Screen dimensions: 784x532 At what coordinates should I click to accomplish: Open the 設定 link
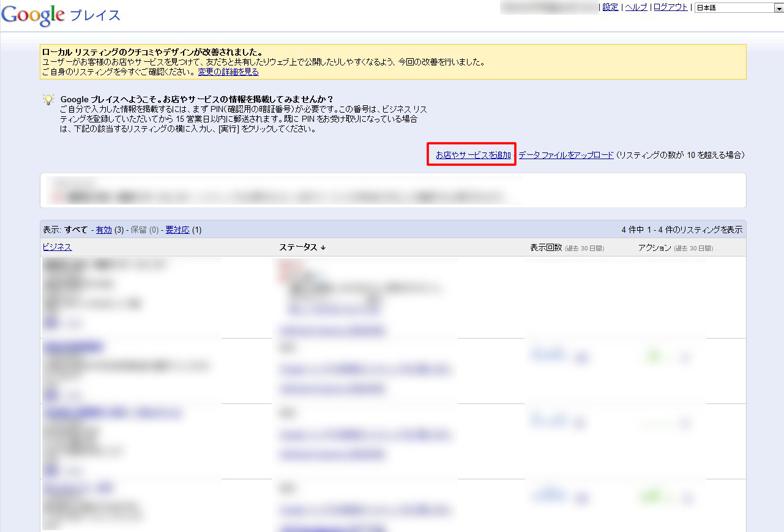coord(610,7)
